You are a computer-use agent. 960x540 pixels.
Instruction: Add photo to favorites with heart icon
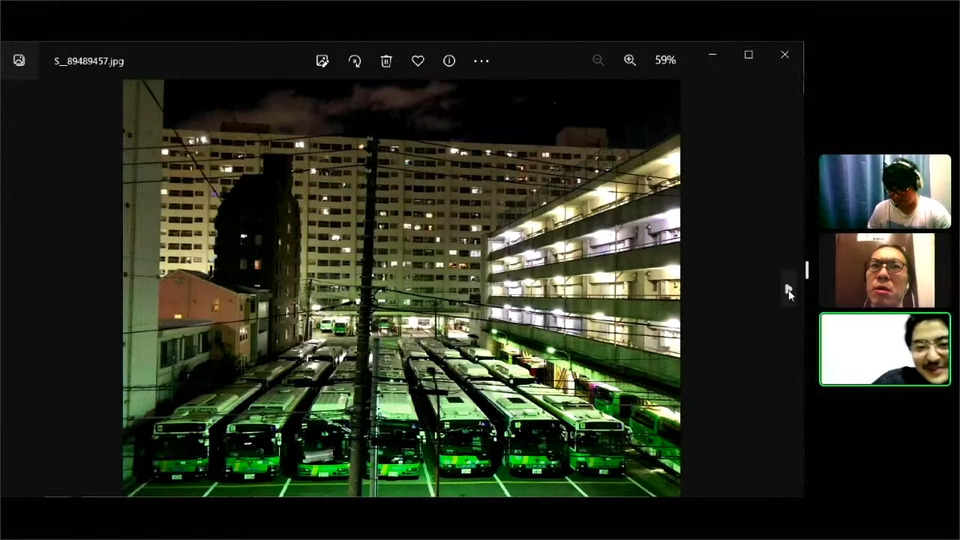pyautogui.click(x=418, y=61)
